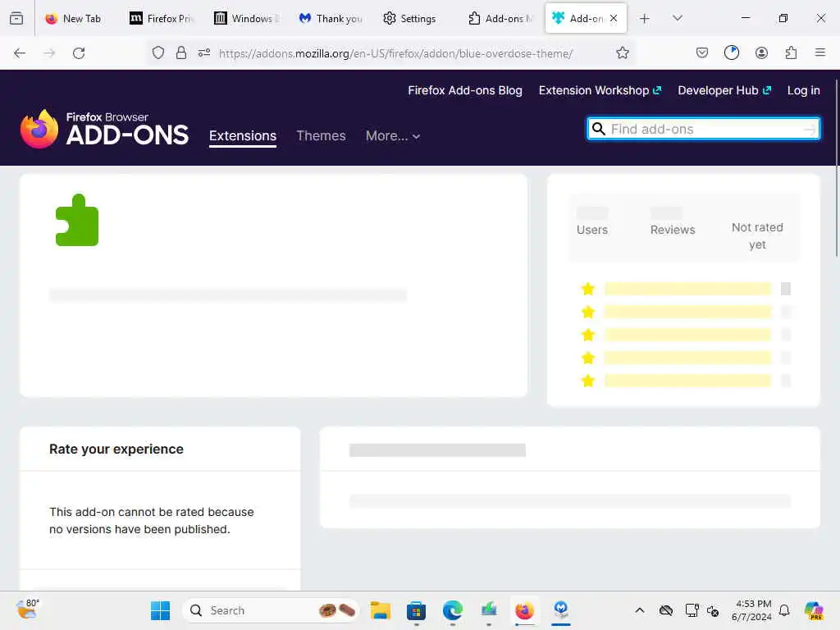Click the green puzzle piece add-on icon
840x630 pixels.
[x=77, y=220]
